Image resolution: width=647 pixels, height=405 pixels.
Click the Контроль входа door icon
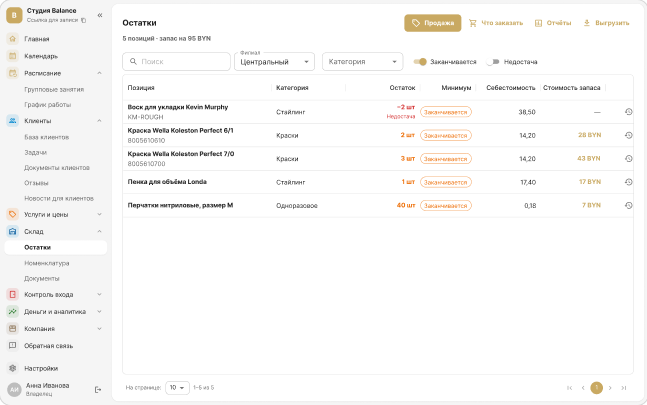(13, 294)
